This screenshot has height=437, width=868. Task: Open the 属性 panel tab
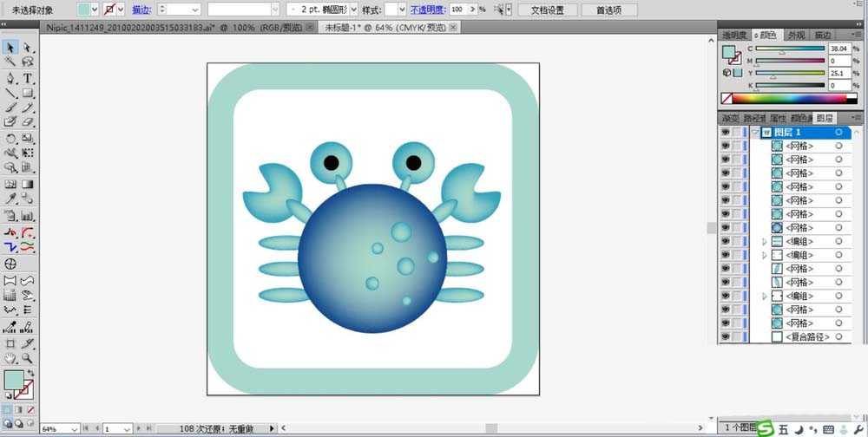tap(778, 118)
